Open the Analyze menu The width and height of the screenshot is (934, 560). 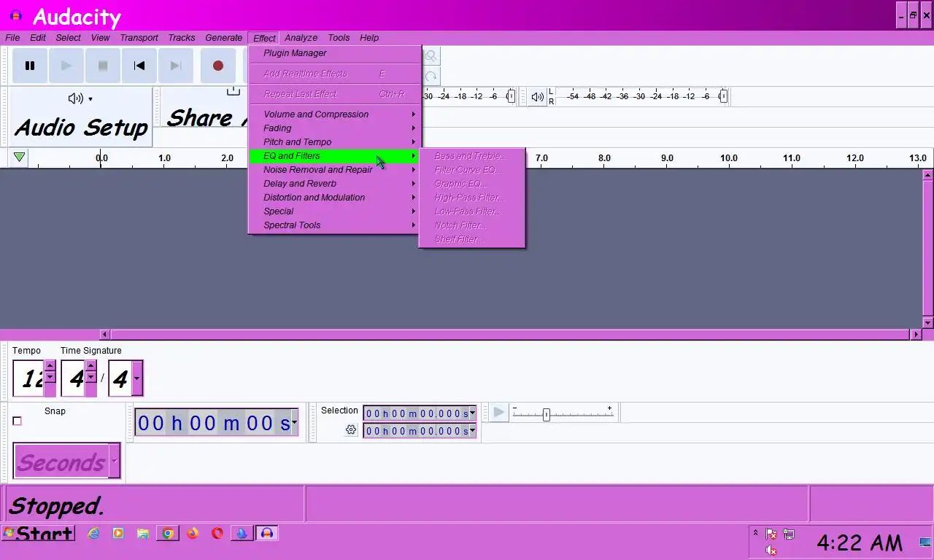[301, 38]
